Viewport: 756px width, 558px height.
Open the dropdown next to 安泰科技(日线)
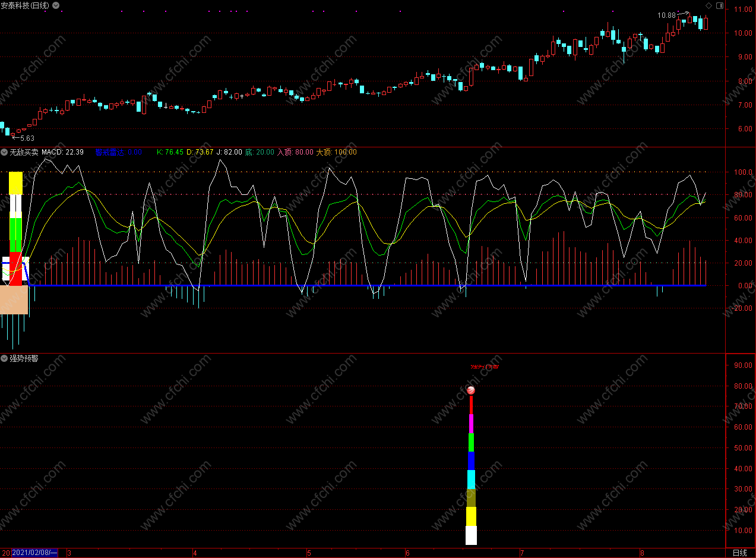(x=56, y=5)
